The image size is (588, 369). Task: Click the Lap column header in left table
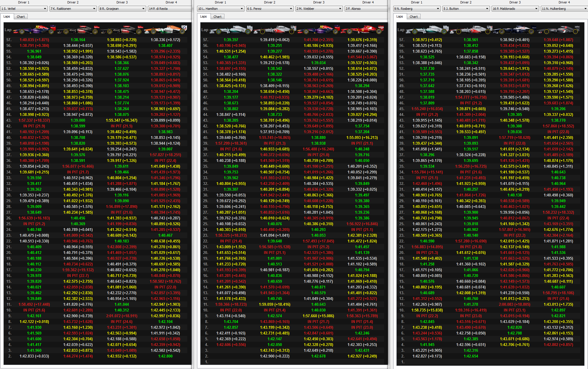tap(8, 30)
